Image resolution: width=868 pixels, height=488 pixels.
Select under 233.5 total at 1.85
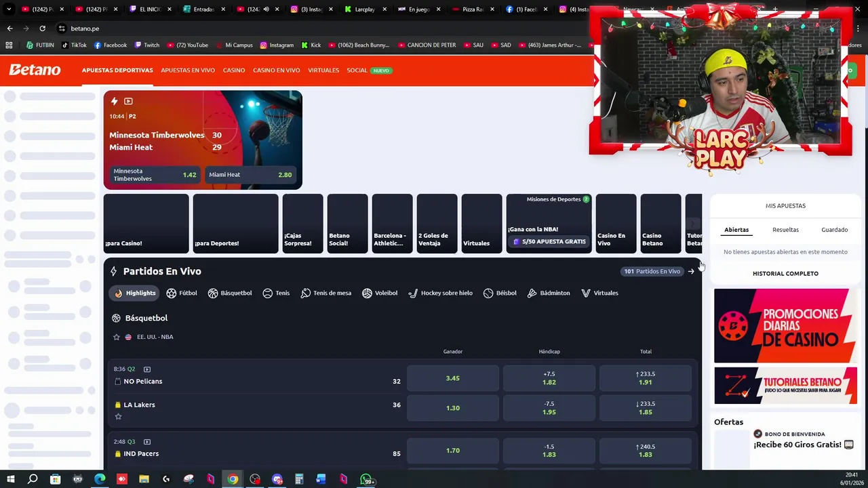tap(646, 408)
